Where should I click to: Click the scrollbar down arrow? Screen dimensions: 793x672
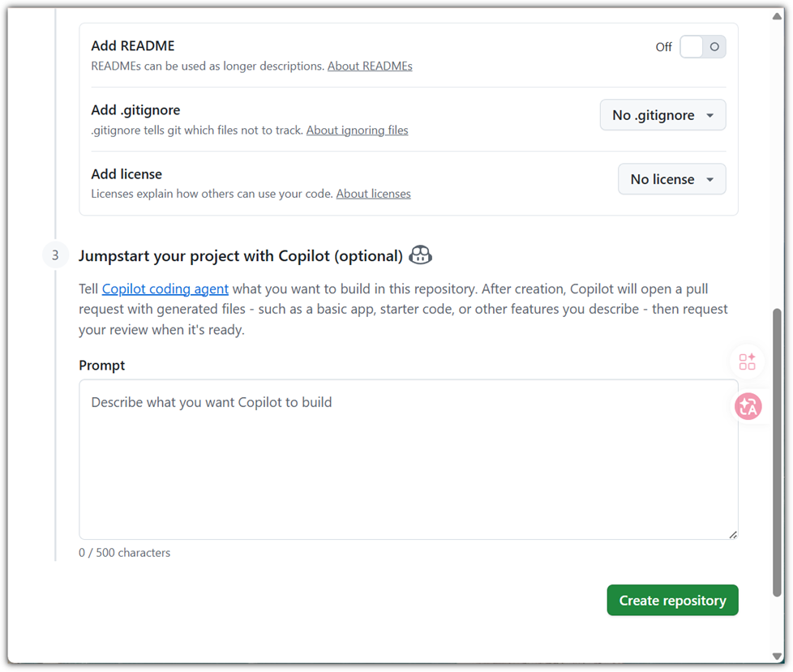pyautogui.click(x=777, y=657)
